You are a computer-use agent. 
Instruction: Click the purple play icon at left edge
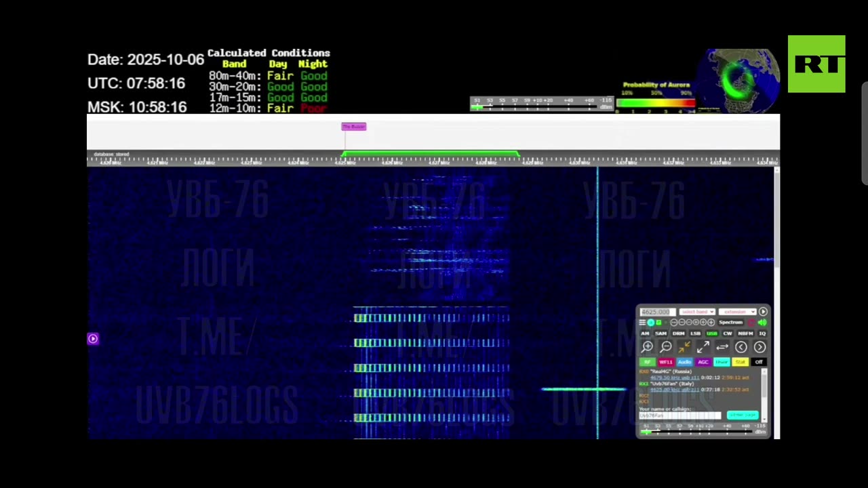tap(93, 339)
